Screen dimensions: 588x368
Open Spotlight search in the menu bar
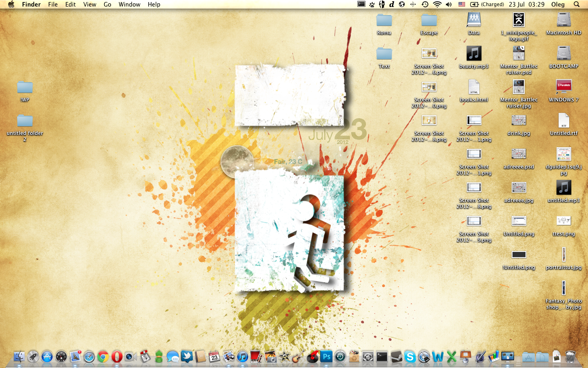click(x=577, y=4)
